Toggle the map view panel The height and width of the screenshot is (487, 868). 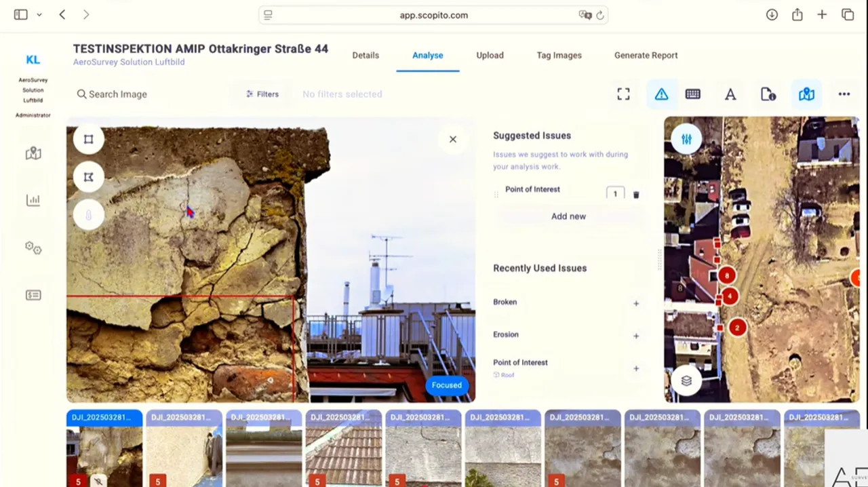point(806,94)
